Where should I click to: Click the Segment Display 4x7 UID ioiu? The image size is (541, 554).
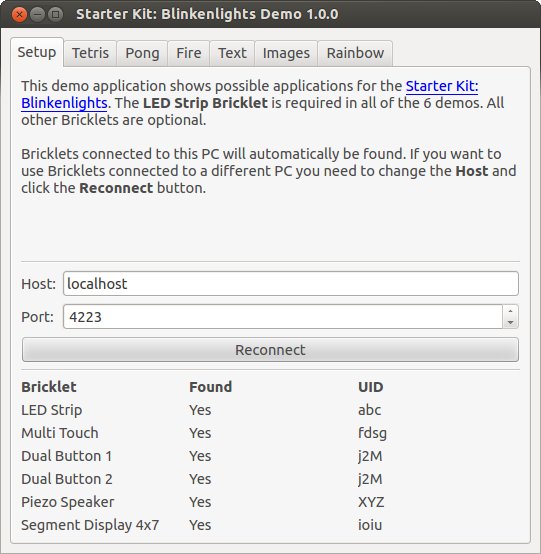tap(370, 525)
